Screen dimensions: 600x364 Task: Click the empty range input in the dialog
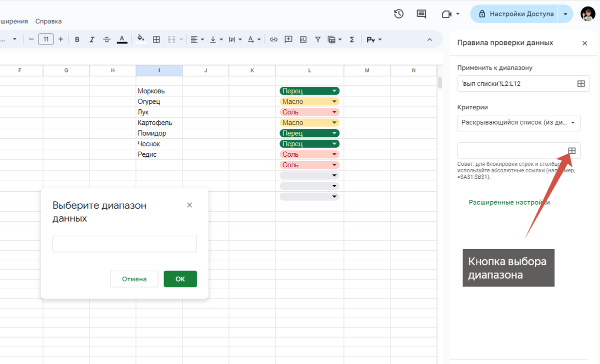tap(124, 244)
